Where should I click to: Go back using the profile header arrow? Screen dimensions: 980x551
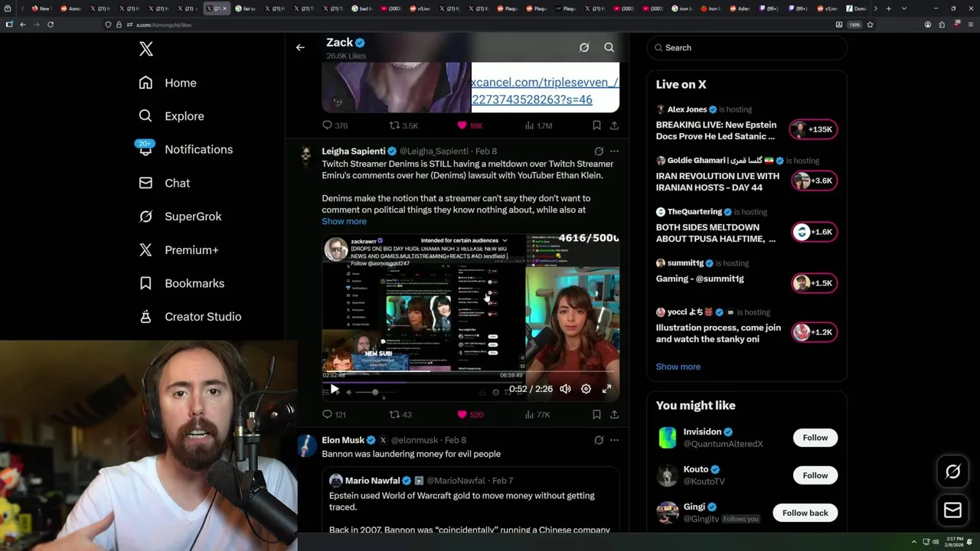300,47
